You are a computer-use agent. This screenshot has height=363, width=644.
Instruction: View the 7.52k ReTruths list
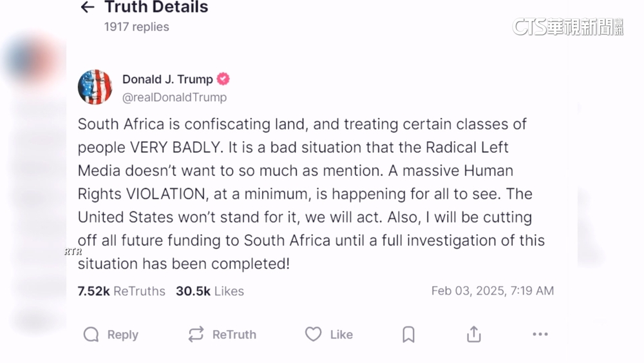point(121,291)
